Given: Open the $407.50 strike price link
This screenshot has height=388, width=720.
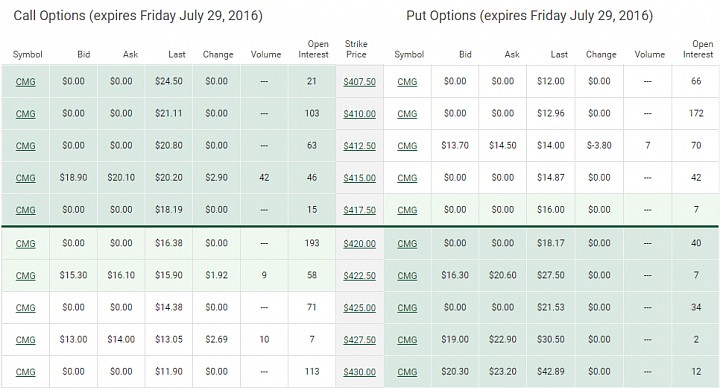Looking at the screenshot, I should pos(360,82).
